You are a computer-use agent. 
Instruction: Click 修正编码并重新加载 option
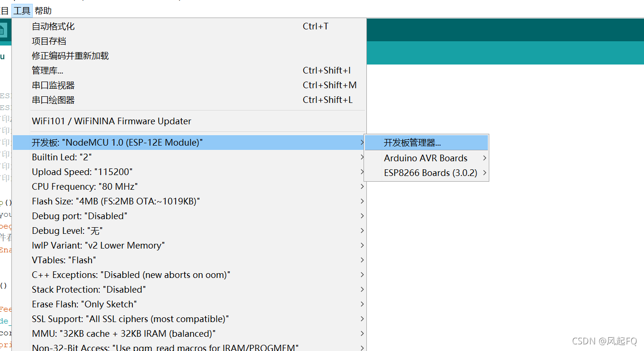[70, 56]
